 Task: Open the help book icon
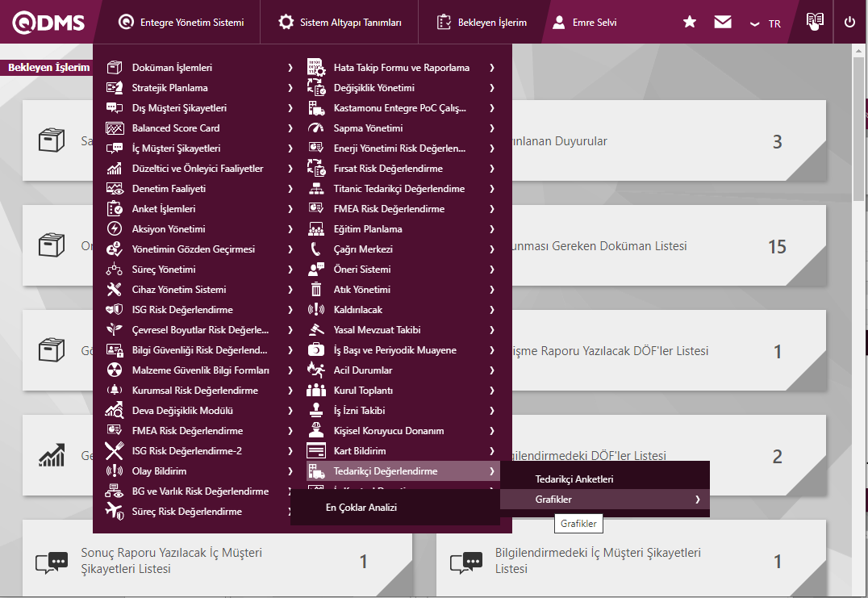click(x=815, y=23)
